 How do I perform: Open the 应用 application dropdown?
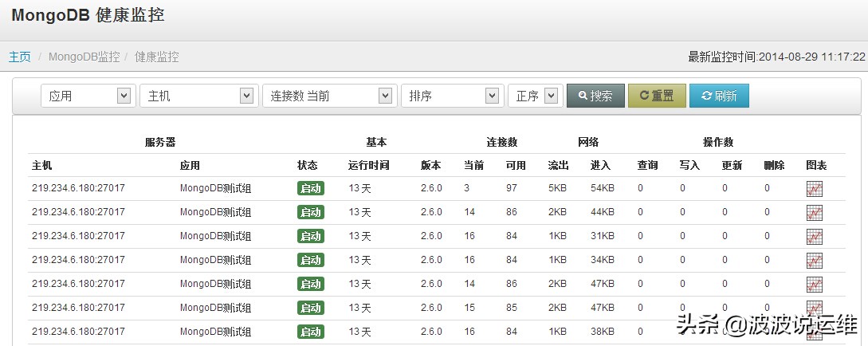[x=88, y=96]
